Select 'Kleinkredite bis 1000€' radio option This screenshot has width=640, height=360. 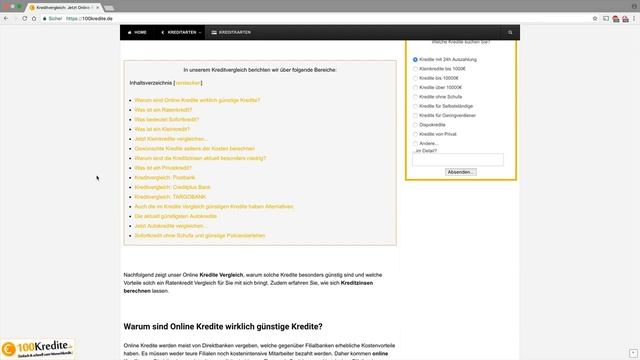(415, 69)
